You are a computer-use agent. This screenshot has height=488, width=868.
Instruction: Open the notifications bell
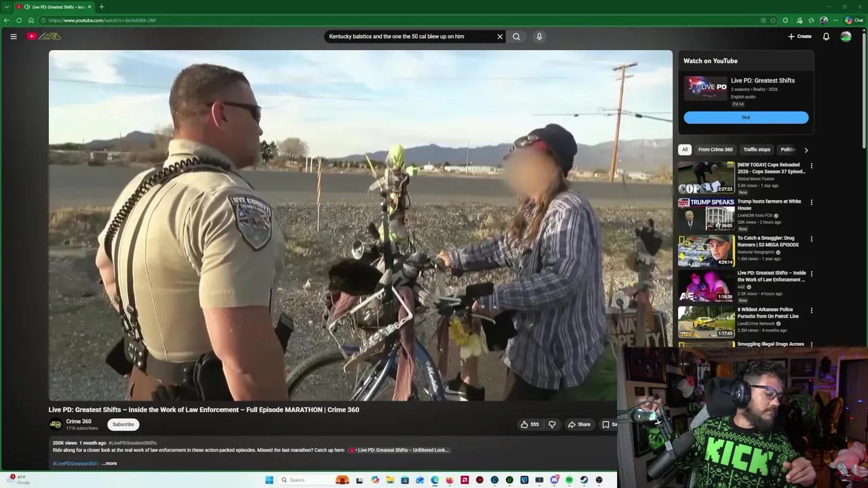[x=826, y=37]
